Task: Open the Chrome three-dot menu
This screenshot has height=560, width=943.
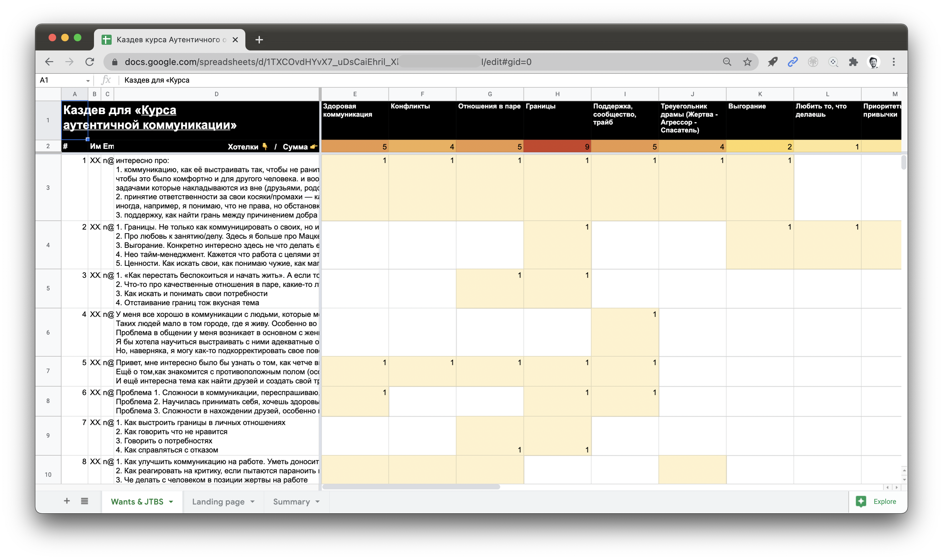Action: pos(893,62)
